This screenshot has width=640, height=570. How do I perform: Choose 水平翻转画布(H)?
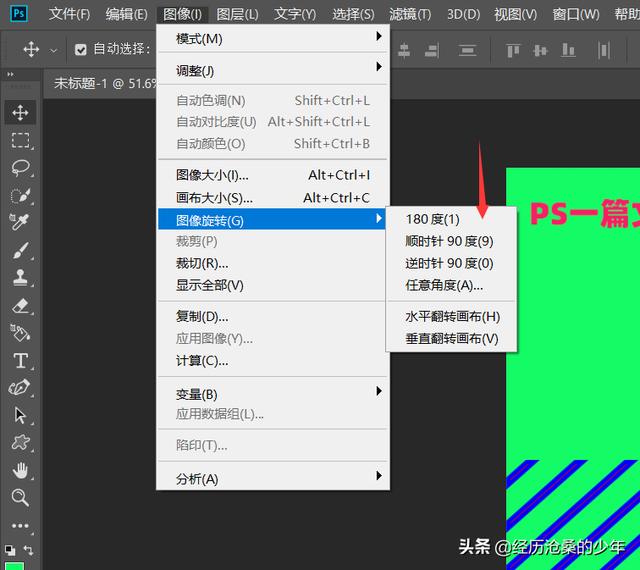coord(451,316)
